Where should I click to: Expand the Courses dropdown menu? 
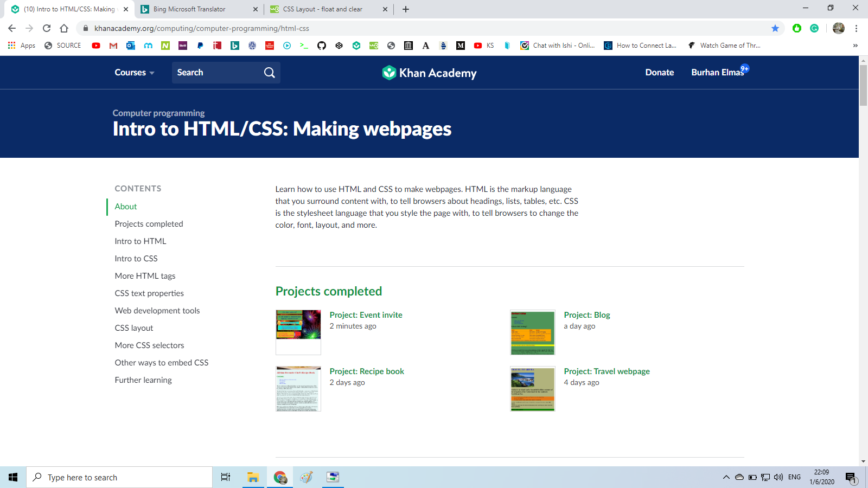135,73
